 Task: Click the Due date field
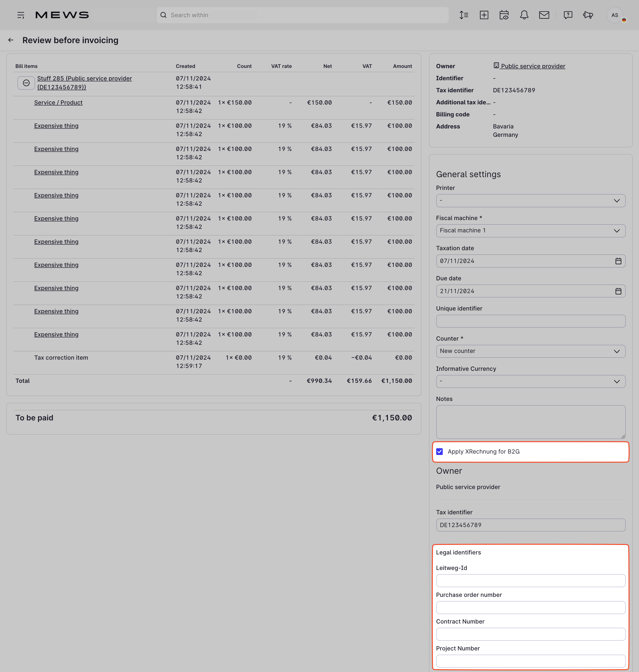[x=531, y=291]
